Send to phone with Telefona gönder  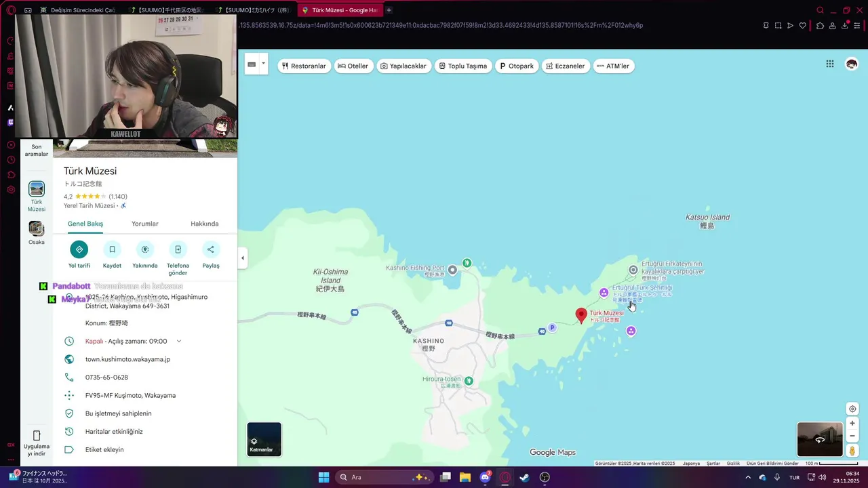(178, 249)
